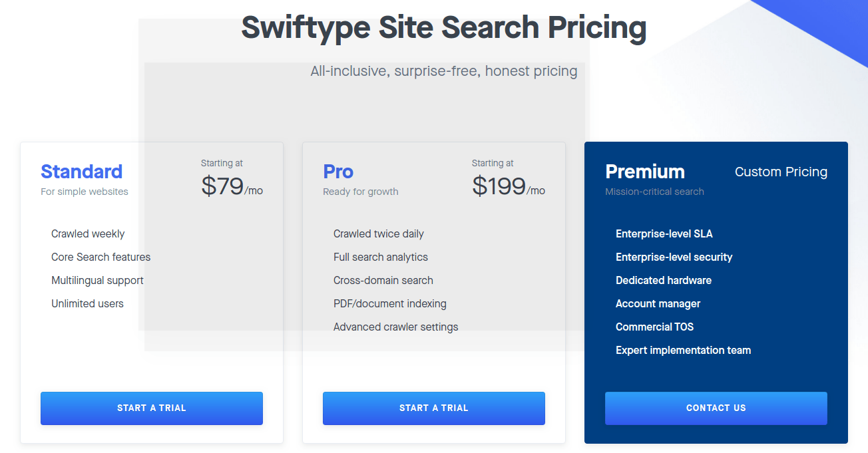Click the Pro plan Start a Trial button
The width and height of the screenshot is (868, 453).
[433, 408]
